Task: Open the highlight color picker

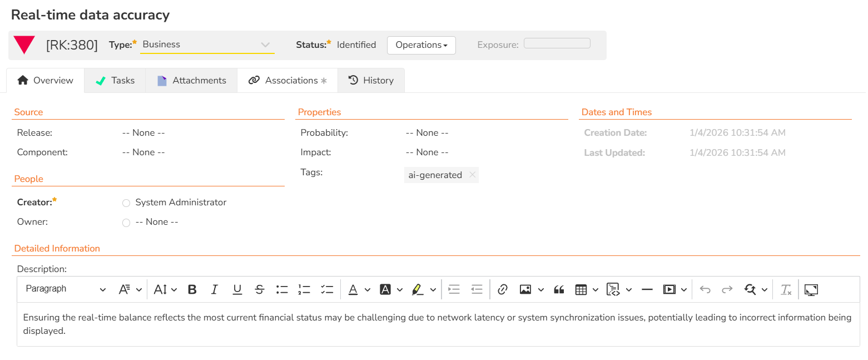Action: (433, 289)
